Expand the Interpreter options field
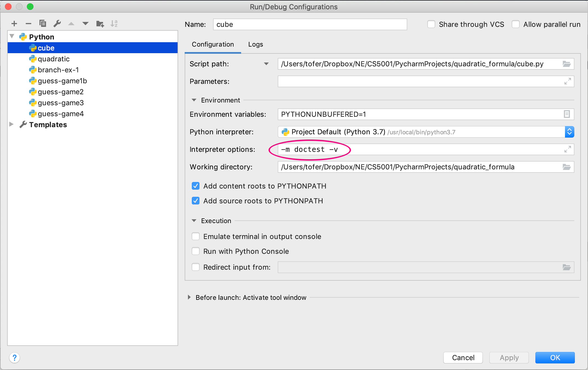The image size is (588, 370). click(567, 149)
